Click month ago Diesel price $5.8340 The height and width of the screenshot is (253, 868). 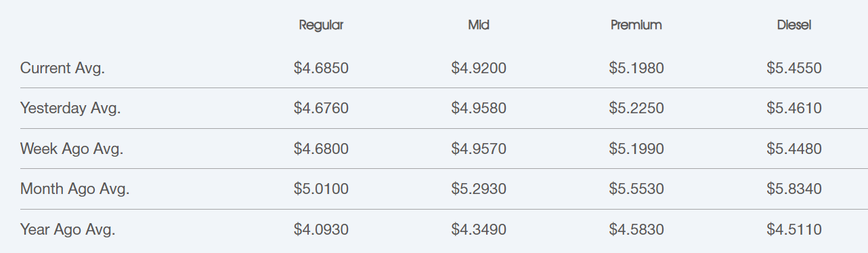coord(794,189)
